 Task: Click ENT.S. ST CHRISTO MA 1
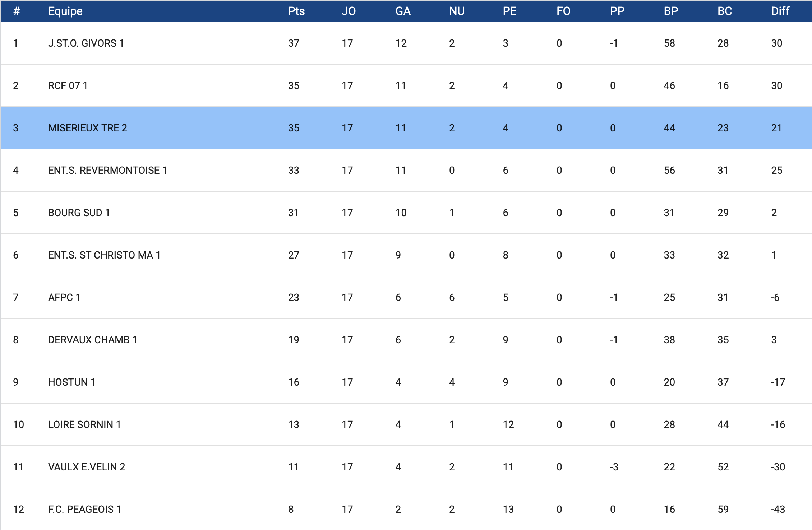point(104,255)
